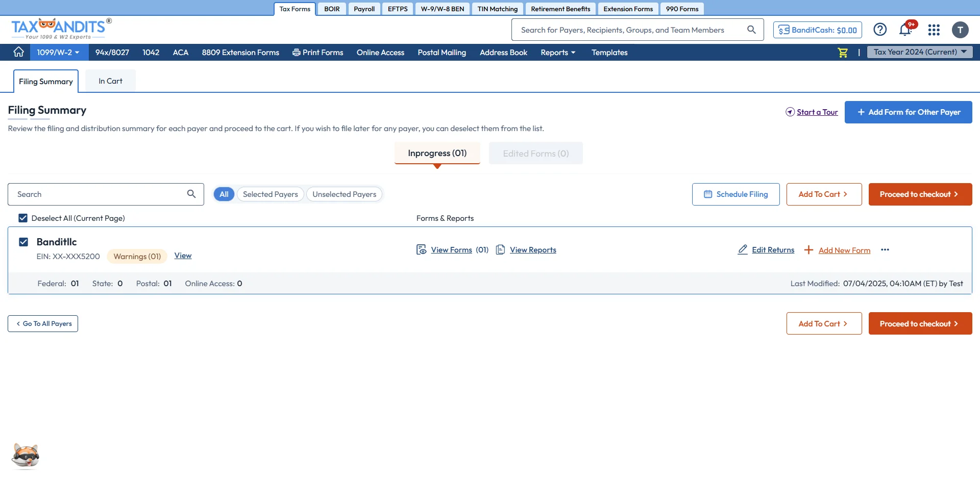Click the upper Proceed to checkout button
The width and height of the screenshot is (980, 482).
(x=920, y=194)
